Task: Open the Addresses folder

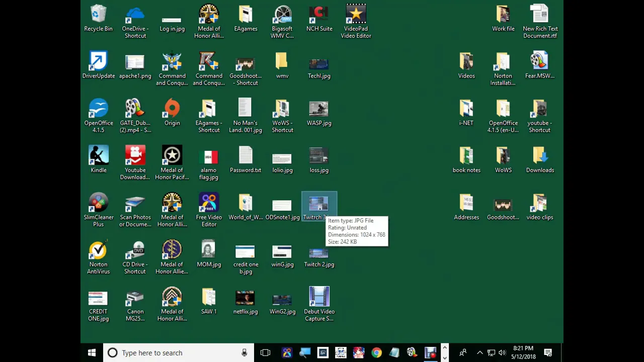Action: point(466,207)
